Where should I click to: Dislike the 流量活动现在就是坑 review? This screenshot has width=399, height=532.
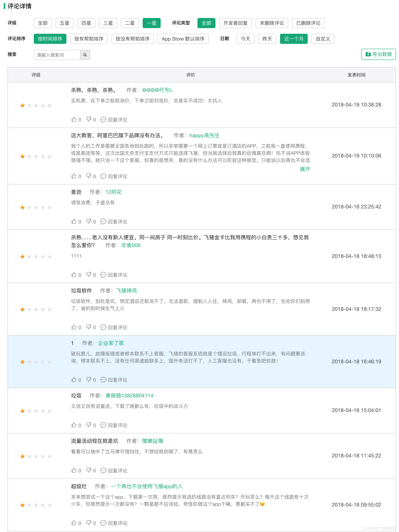pyautogui.click(x=89, y=471)
